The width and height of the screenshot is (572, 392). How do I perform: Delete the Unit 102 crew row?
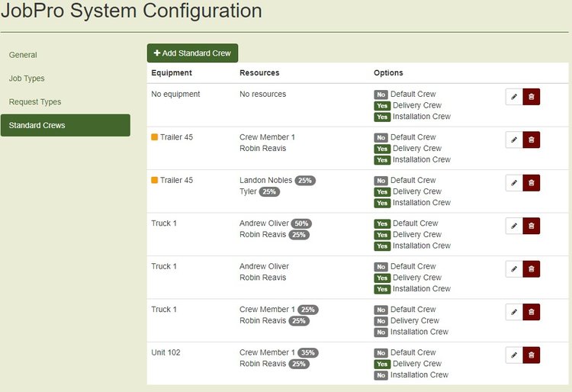(x=532, y=355)
